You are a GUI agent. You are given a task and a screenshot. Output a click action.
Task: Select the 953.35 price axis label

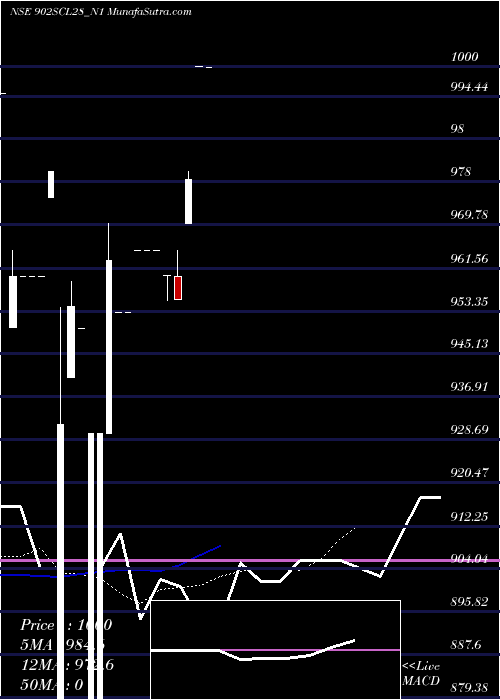(469, 302)
